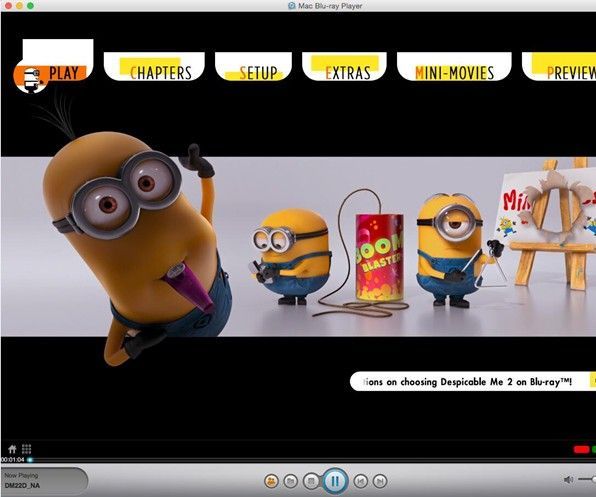596x497 pixels.
Task: Open a file with the folder icon
Action: [x=291, y=481]
